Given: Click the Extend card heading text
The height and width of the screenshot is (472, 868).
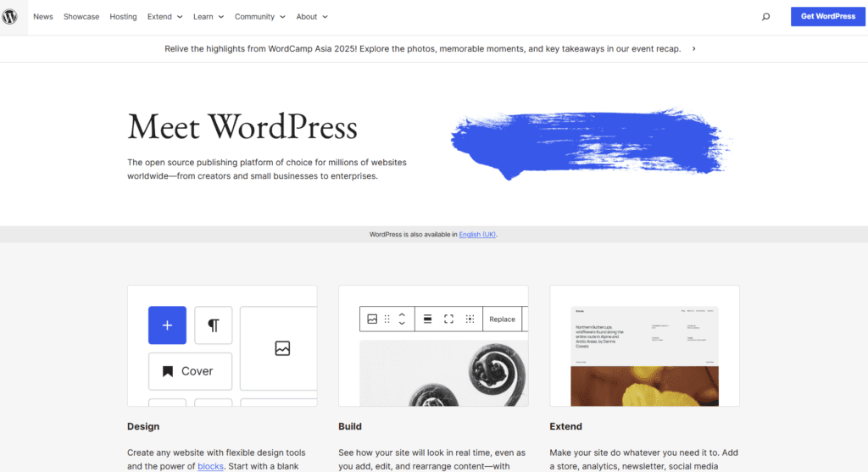Looking at the screenshot, I should pos(565,426).
